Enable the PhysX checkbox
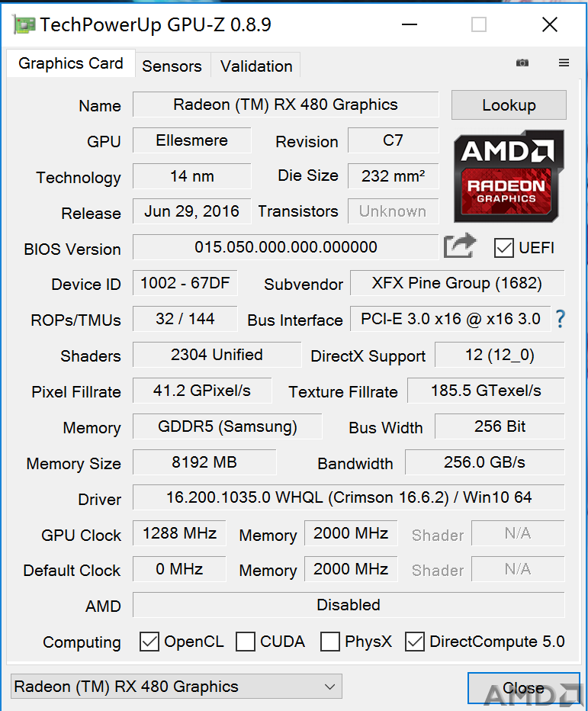This screenshot has height=711, width=588. point(329,642)
